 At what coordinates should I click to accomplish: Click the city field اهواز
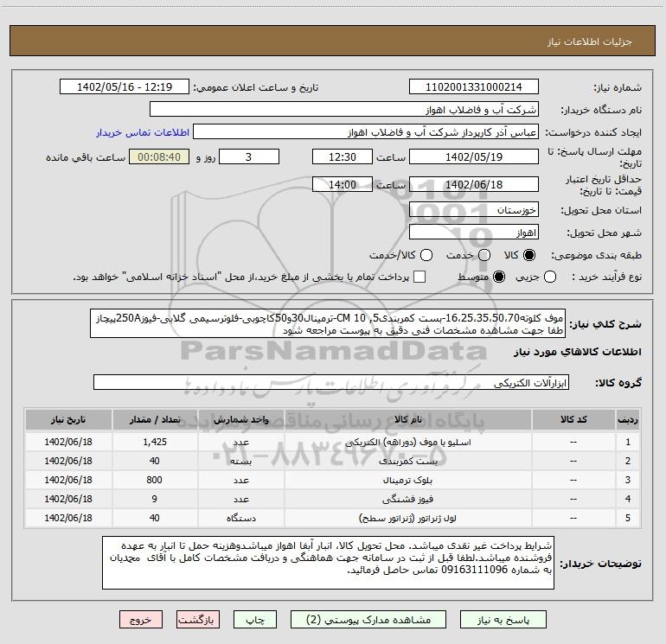pos(474,233)
